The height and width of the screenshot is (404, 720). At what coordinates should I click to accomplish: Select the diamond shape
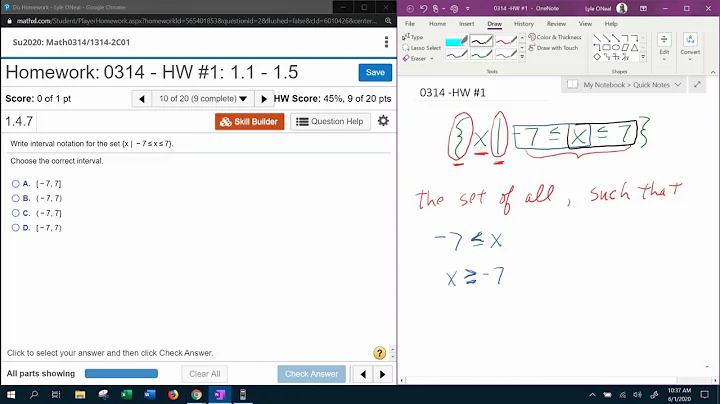point(597,57)
